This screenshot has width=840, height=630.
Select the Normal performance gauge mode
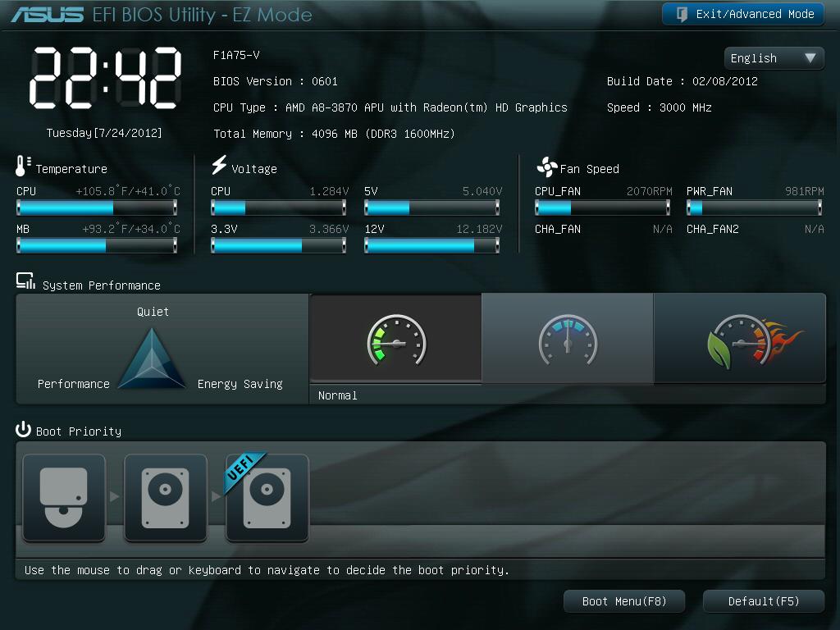pos(396,339)
